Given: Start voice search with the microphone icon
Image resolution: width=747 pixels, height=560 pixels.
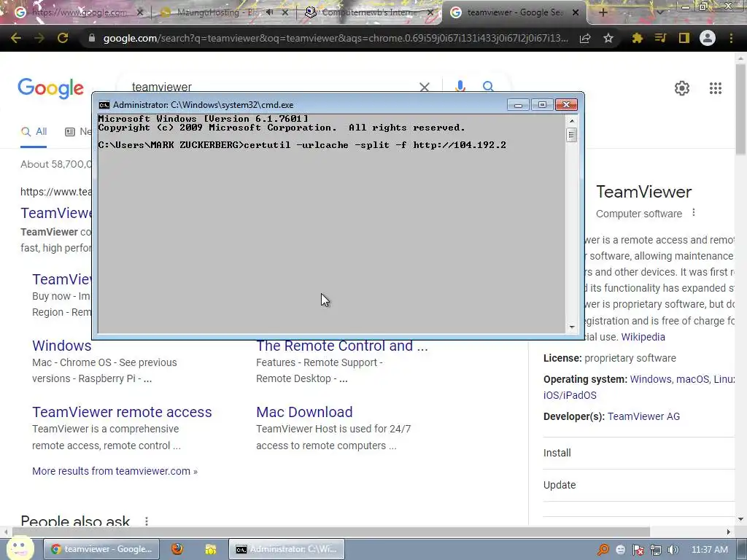Looking at the screenshot, I should click(x=460, y=86).
